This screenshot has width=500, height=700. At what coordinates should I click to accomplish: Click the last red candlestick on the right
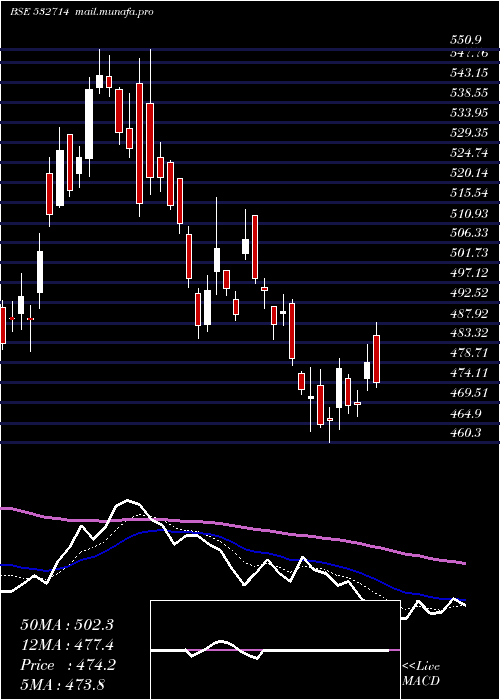click(x=376, y=359)
